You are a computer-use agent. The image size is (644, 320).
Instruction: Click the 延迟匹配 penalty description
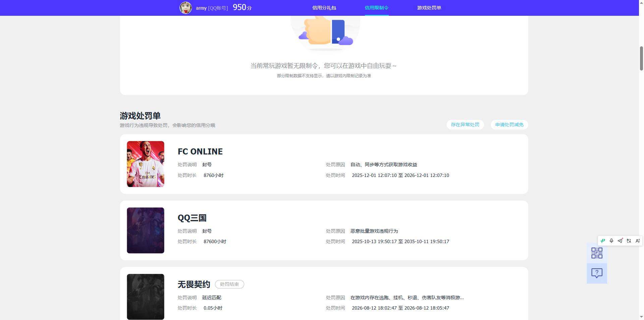[x=212, y=298]
